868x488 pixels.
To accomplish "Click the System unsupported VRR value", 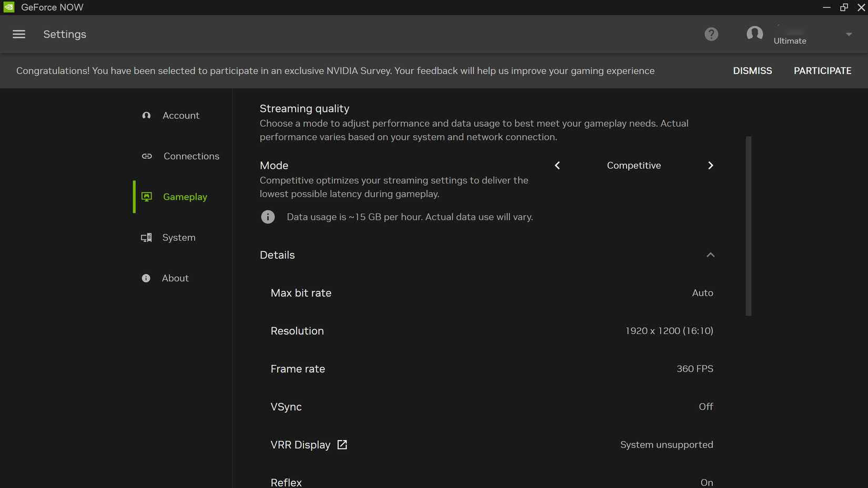I will (667, 445).
